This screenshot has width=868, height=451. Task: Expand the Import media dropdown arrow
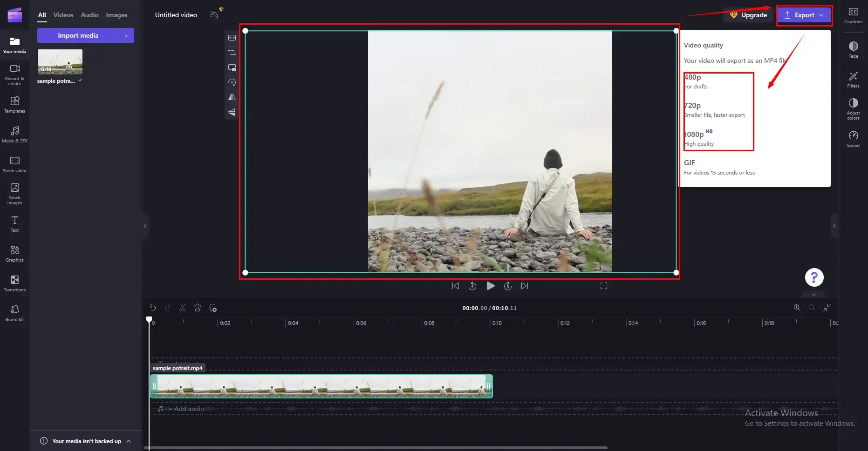tap(127, 35)
